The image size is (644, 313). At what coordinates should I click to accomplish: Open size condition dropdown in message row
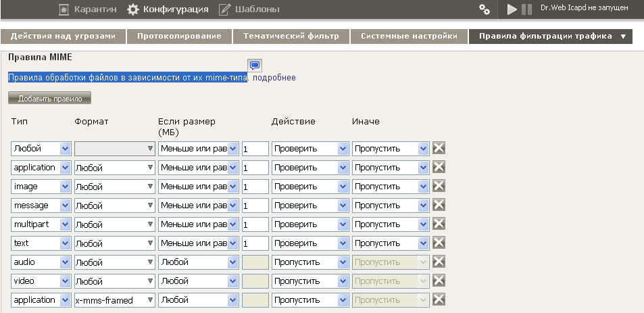[x=199, y=206]
